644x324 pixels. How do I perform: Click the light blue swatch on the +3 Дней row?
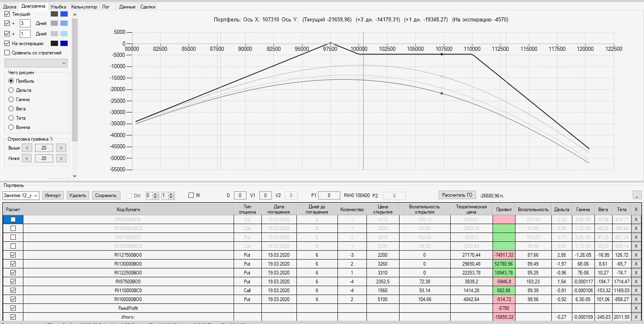coord(64,23)
